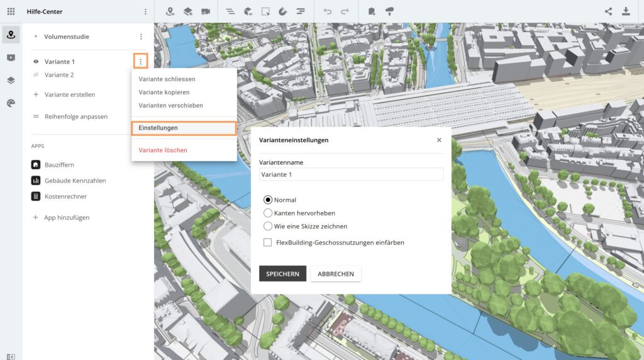Open the color palette sidebar icon
644x360 pixels.
[x=11, y=103]
